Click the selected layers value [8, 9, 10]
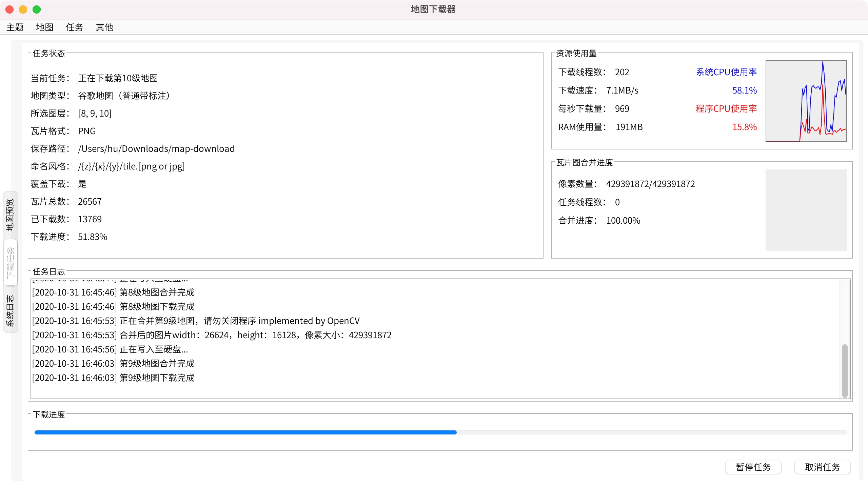 (95, 113)
